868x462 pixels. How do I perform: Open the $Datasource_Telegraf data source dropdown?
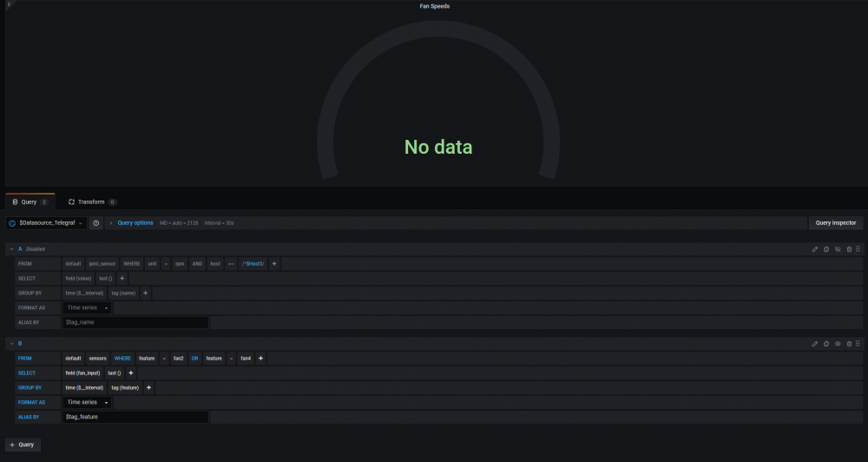[47, 223]
